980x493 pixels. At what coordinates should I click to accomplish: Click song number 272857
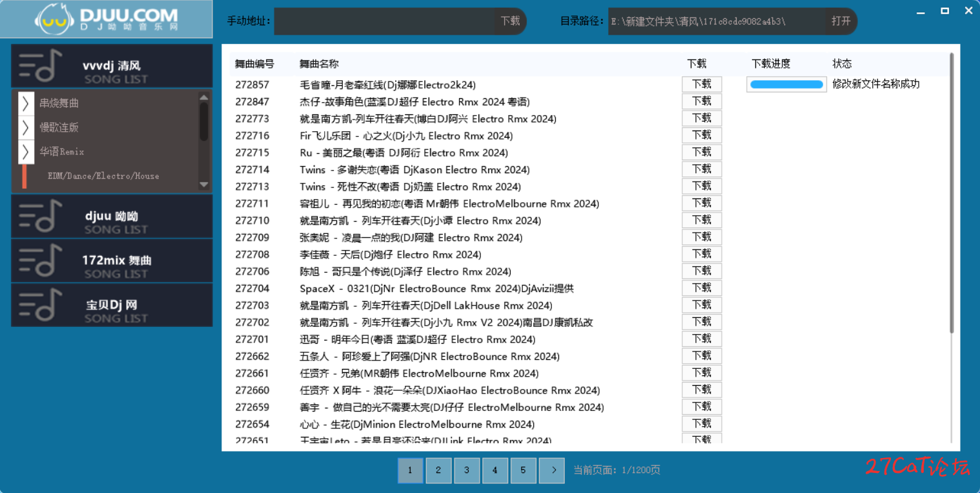pos(252,85)
